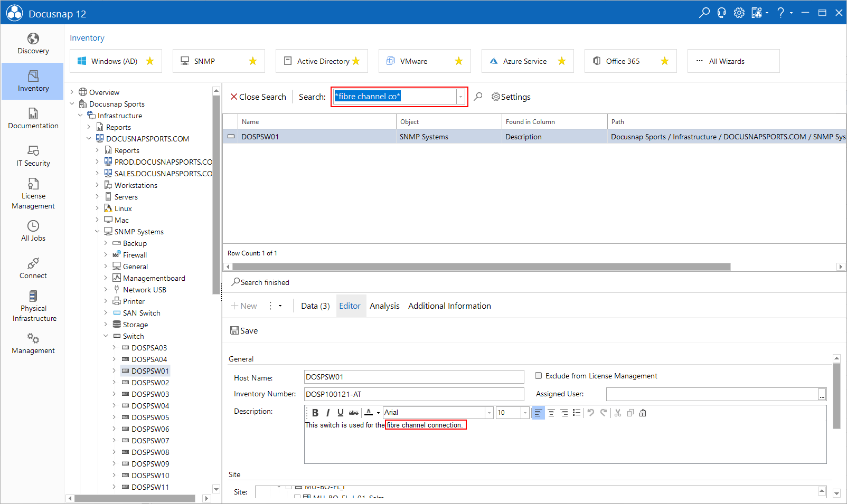Switch to the Data (3) tab

315,306
